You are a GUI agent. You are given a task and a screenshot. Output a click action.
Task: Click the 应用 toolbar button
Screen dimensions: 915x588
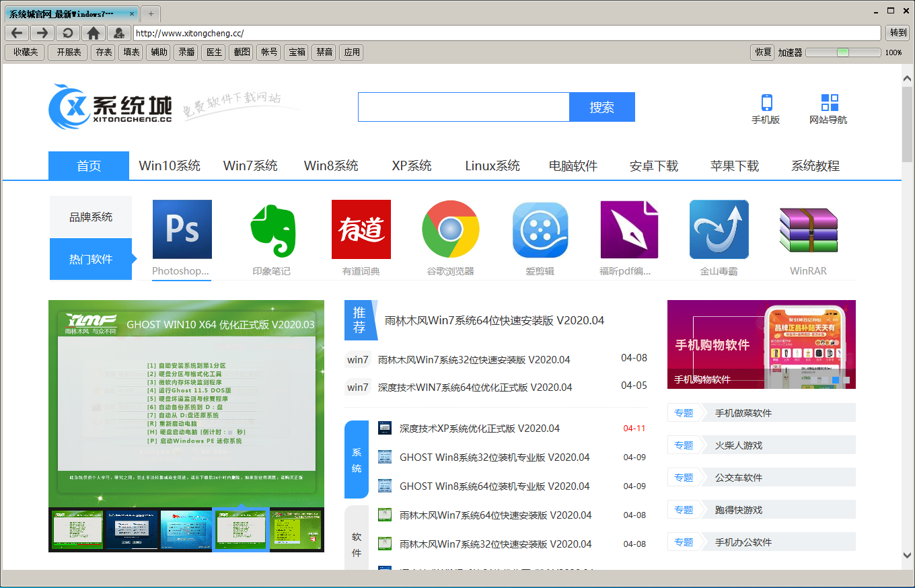click(x=352, y=52)
